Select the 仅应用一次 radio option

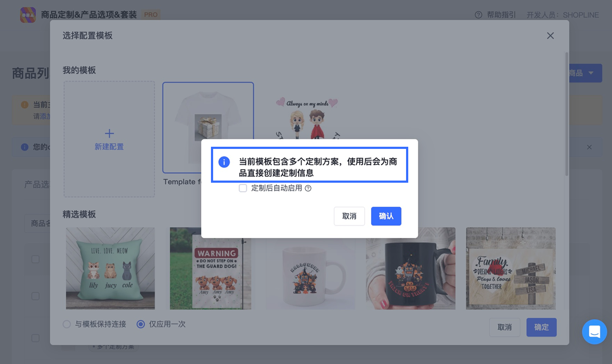point(141,324)
